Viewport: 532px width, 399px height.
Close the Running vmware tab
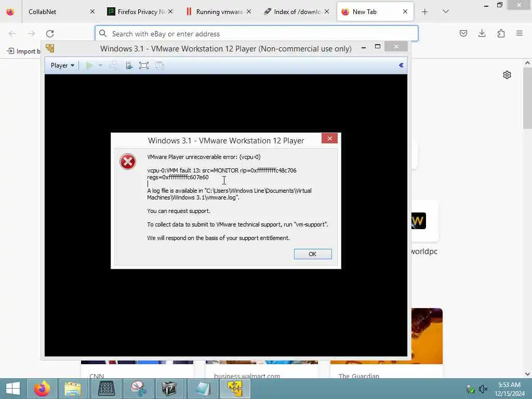249,12
